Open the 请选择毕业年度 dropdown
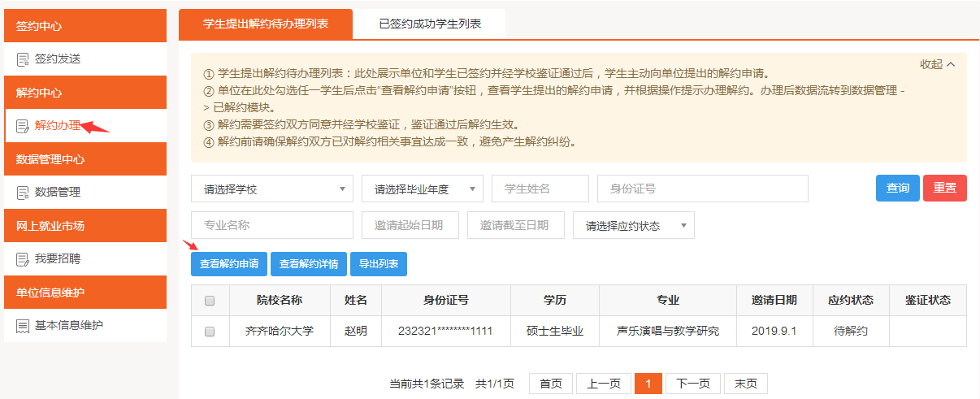 click(x=422, y=189)
